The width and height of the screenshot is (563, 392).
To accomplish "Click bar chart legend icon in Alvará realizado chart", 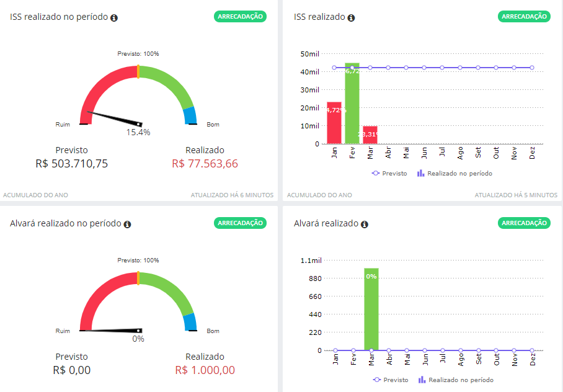I will point(421,380).
